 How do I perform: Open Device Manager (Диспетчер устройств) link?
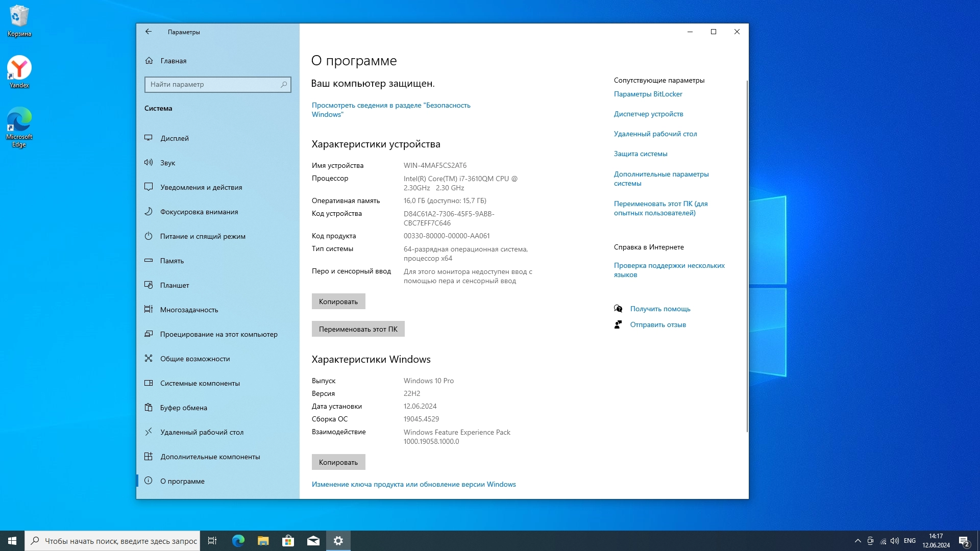pos(648,114)
